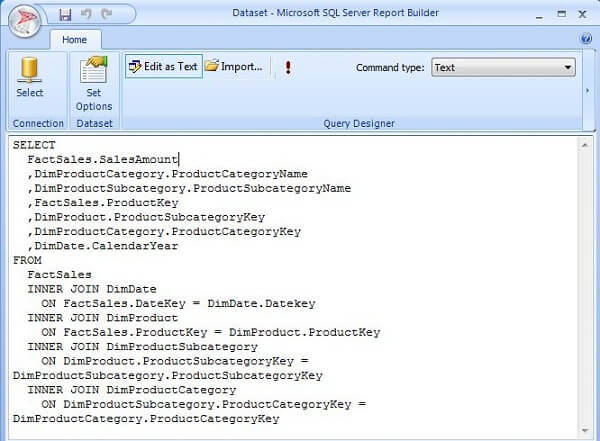Click the Undo arrow in quick access toolbar

pyautogui.click(x=86, y=14)
